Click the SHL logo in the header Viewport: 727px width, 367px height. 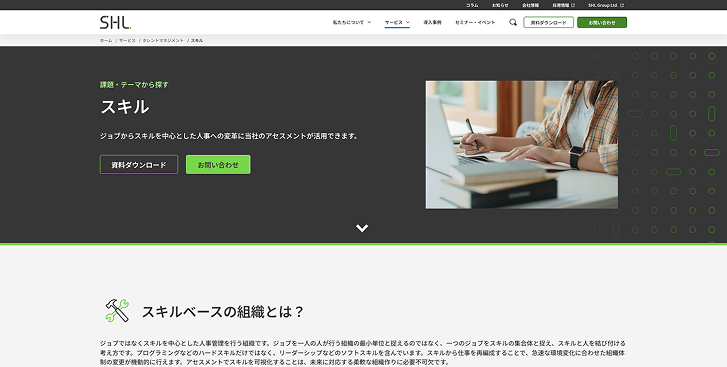point(115,22)
